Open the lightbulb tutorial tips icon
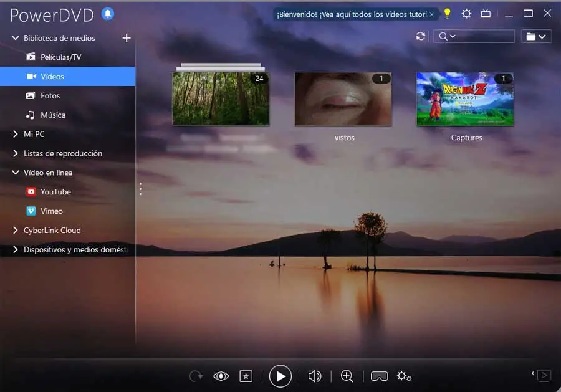Image resolution: width=561 pixels, height=392 pixels. pyautogui.click(x=447, y=14)
